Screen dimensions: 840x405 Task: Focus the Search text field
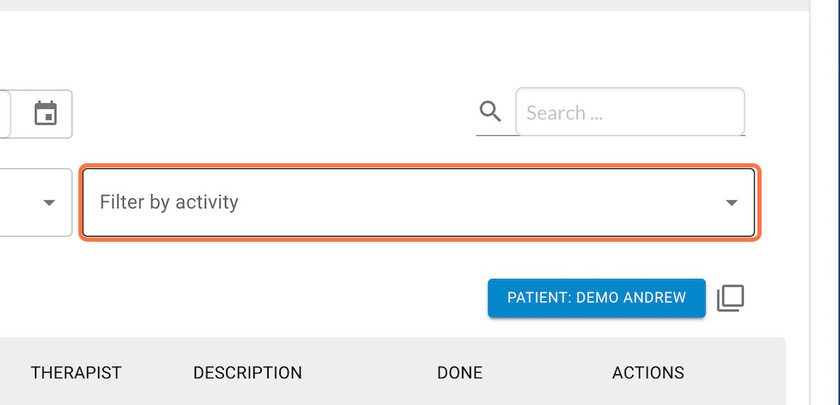pyautogui.click(x=630, y=111)
